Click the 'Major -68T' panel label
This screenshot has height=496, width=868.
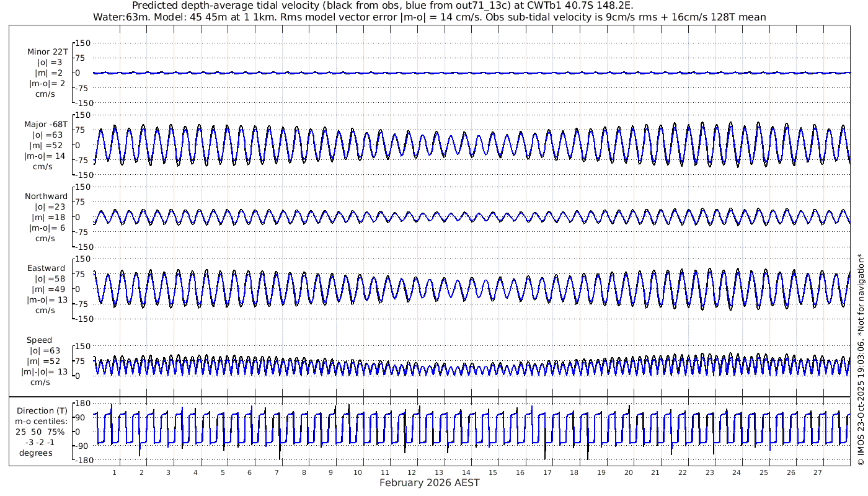46,125
